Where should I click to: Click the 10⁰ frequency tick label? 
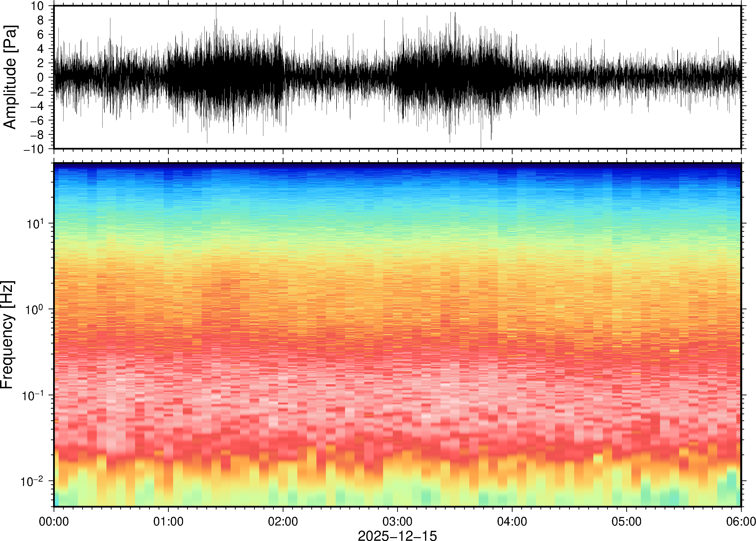35,310
